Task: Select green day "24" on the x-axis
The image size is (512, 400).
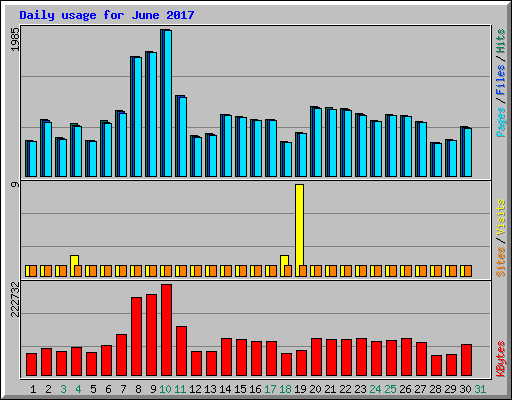Action: (x=375, y=389)
